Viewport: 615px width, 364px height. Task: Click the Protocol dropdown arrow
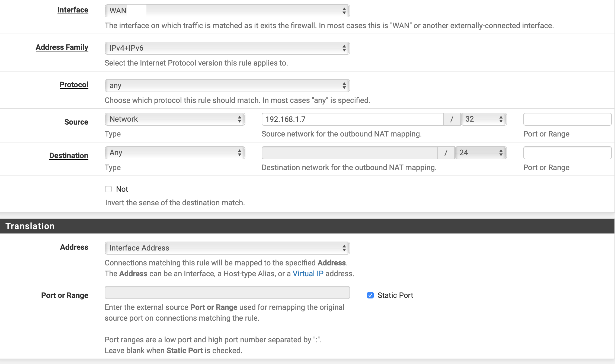(344, 85)
